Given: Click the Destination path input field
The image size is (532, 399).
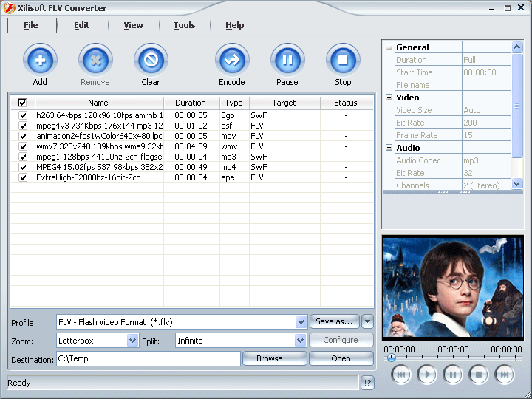Looking at the screenshot, I should click(x=148, y=359).
